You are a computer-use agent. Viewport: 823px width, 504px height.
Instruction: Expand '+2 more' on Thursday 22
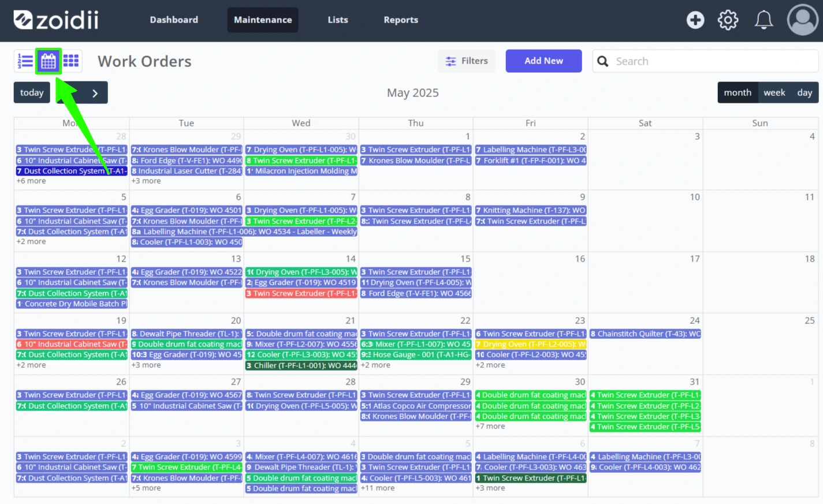pos(375,365)
